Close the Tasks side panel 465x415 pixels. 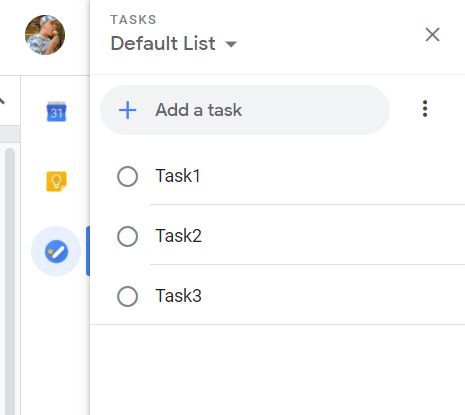coord(432,35)
